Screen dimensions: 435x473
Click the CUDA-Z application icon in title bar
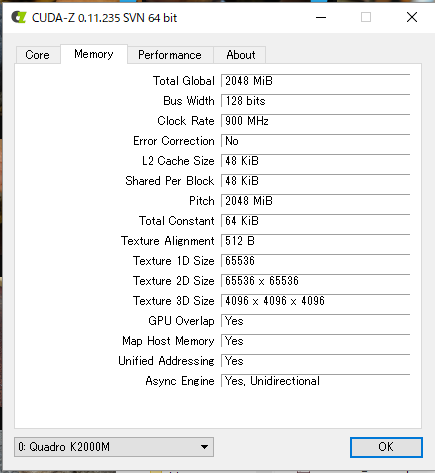(18, 17)
